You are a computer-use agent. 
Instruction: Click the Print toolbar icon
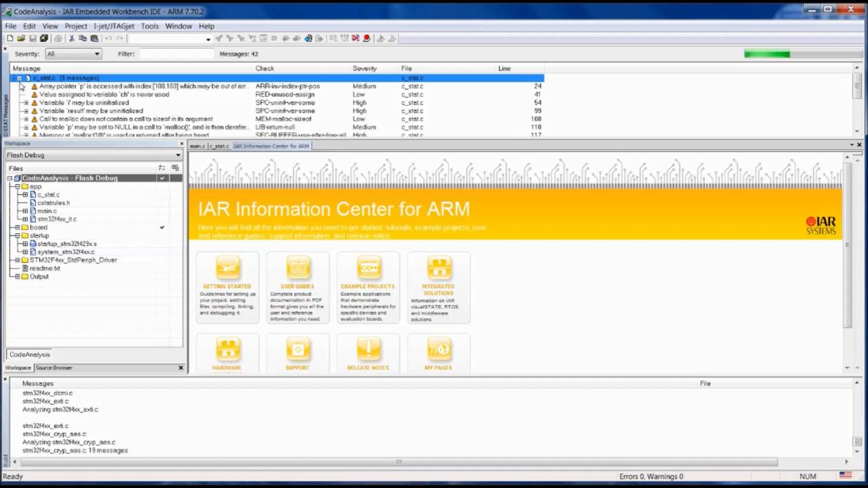point(58,38)
